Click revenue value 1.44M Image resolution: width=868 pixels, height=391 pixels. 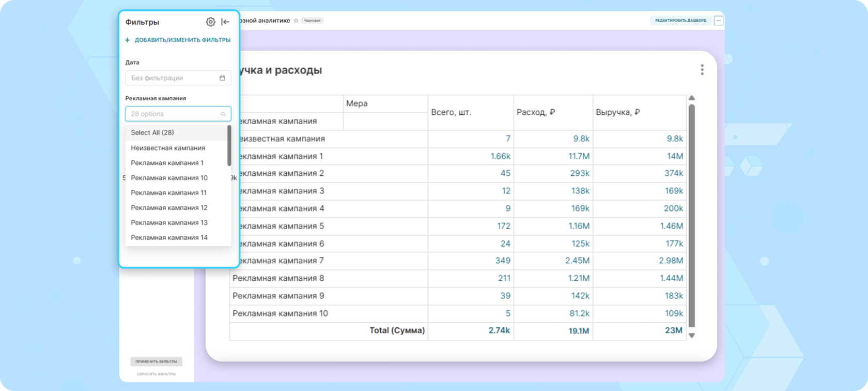[x=672, y=278]
